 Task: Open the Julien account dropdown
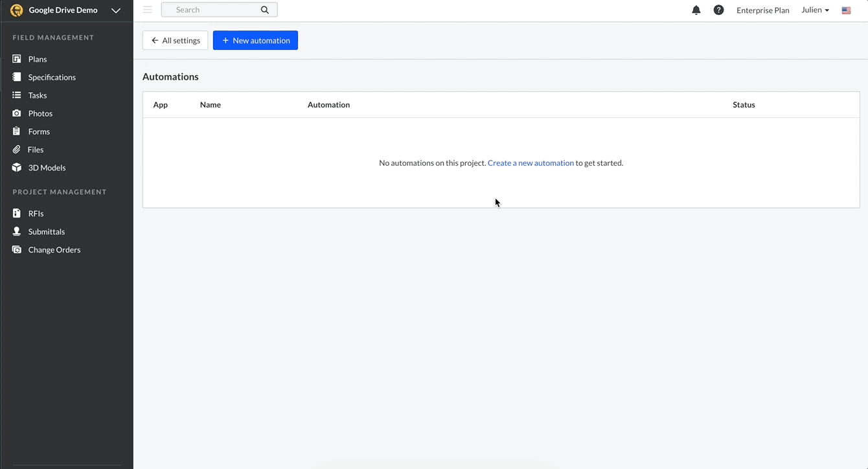814,10
